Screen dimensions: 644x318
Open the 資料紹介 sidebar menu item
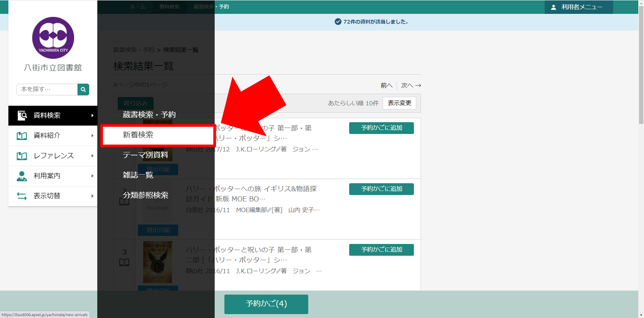tap(53, 136)
